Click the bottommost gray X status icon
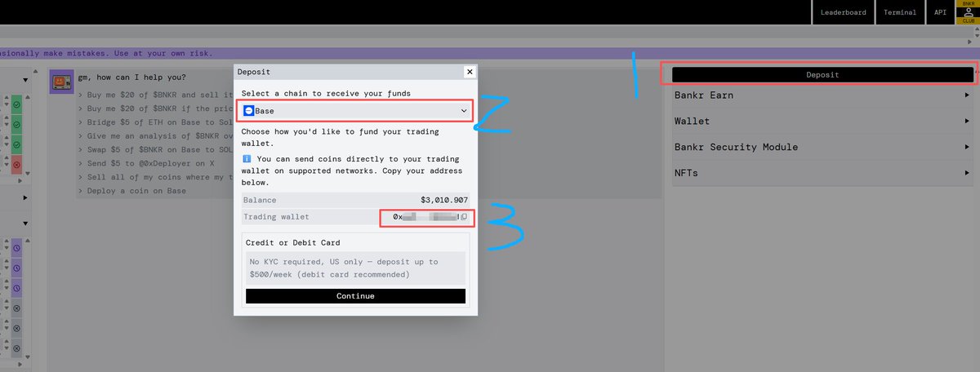 pos(16,349)
